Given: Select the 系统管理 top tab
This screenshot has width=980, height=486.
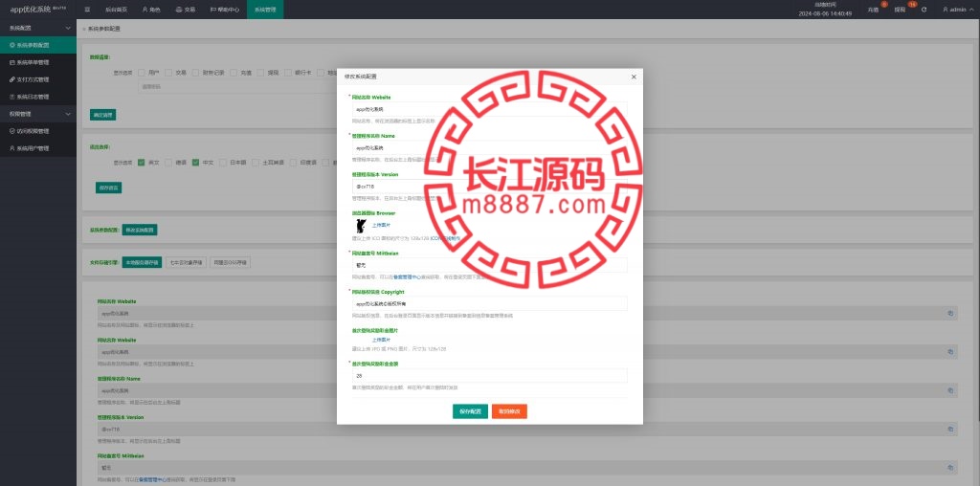Looking at the screenshot, I should 265,10.
